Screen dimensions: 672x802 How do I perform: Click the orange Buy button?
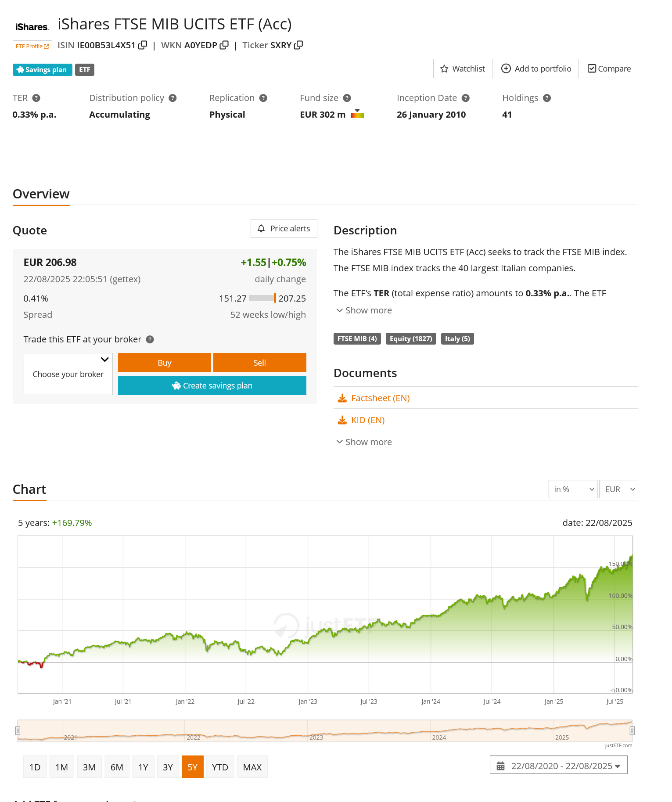tap(165, 363)
